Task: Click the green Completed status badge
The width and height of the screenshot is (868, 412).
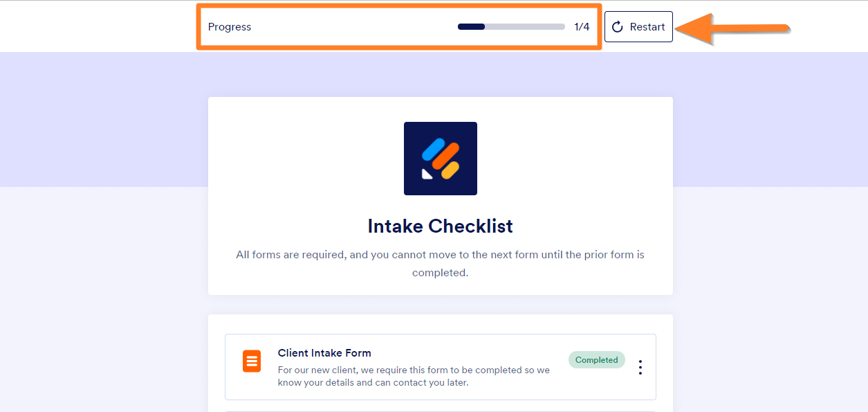Action: (596, 360)
